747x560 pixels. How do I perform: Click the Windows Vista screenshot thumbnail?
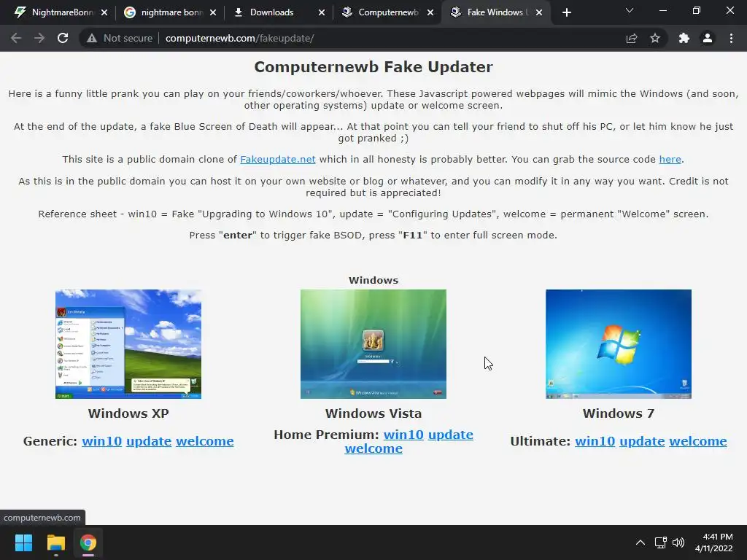point(373,344)
